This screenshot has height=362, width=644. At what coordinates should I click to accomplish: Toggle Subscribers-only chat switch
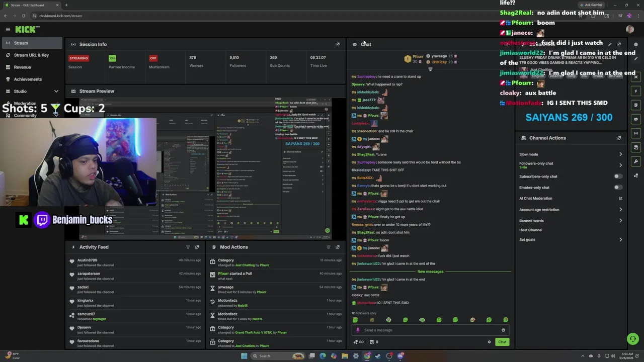(x=618, y=176)
